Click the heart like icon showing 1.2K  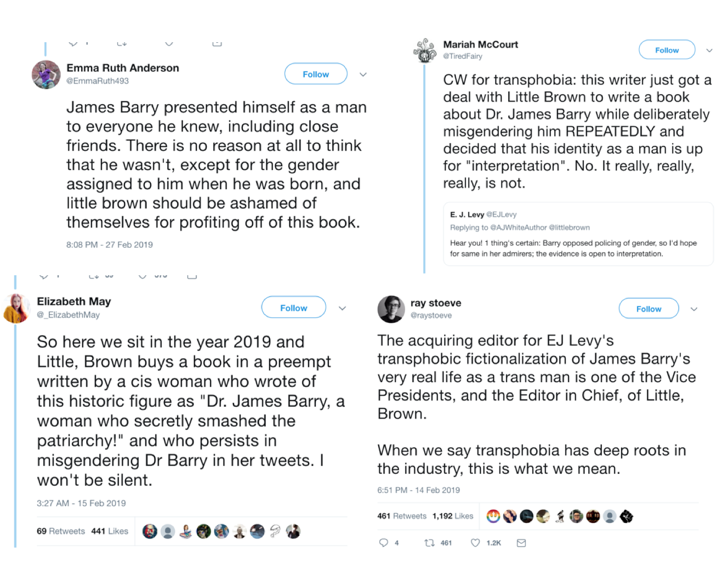click(x=475, y=543)
